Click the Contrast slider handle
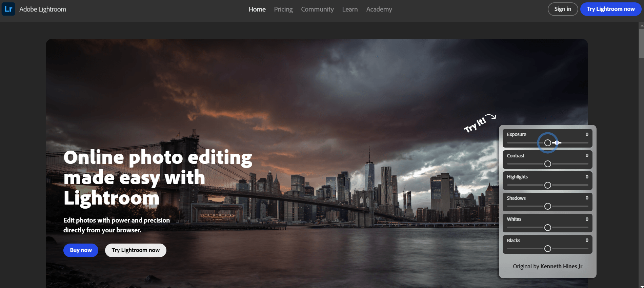This screenshot has width=644, height=288. click(x=547, y=164)
